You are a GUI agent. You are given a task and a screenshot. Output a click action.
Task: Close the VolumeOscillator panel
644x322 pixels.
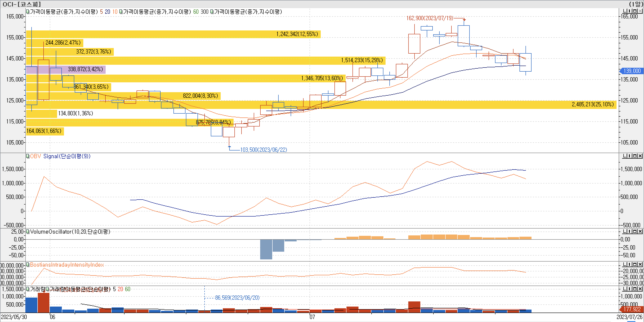640,231
